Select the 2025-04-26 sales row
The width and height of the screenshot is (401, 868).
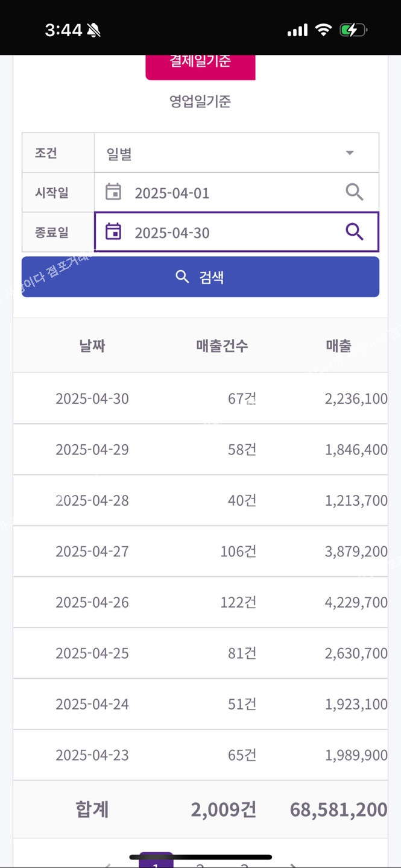coord(200,602)
